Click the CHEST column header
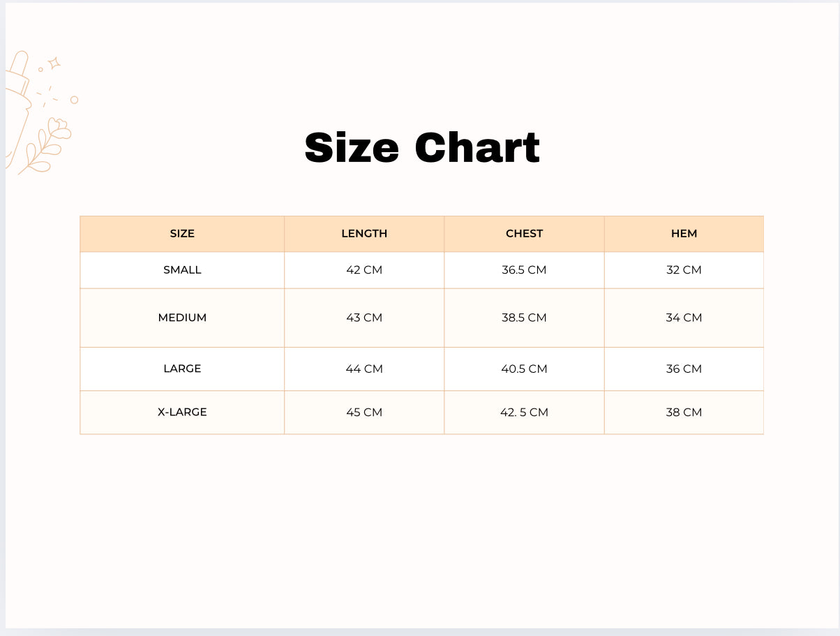The width and height of the screenshot is (840, 636). pyautogui.click(x=524, y=234)
